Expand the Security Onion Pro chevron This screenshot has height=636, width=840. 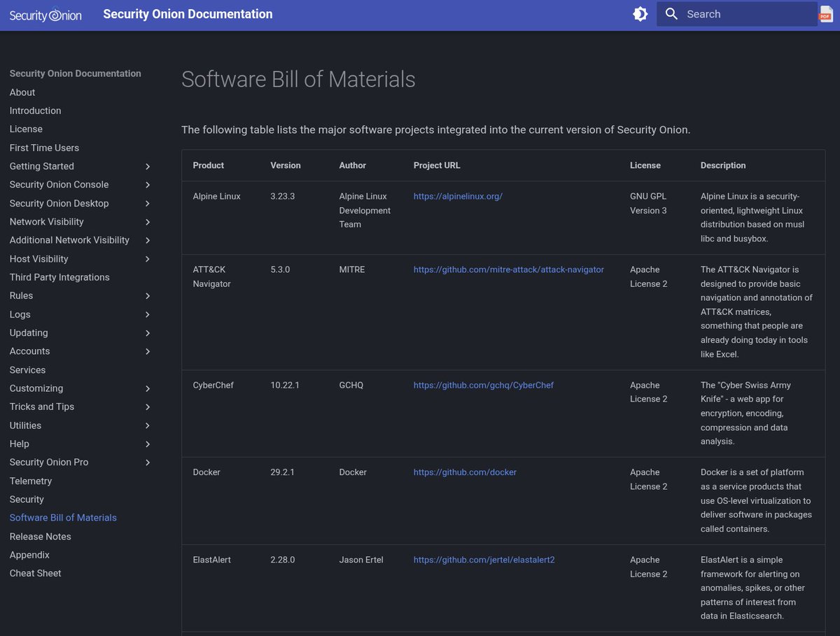[x=148, y=462]
